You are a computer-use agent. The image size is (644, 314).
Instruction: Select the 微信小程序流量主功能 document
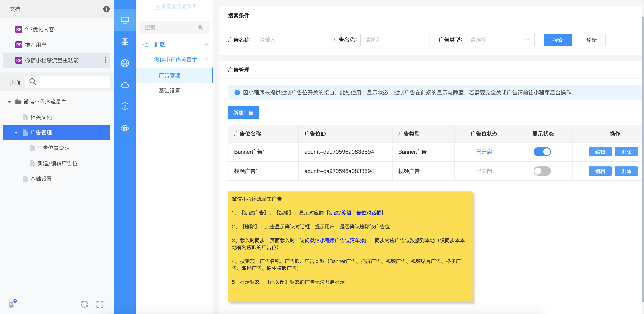56,60
